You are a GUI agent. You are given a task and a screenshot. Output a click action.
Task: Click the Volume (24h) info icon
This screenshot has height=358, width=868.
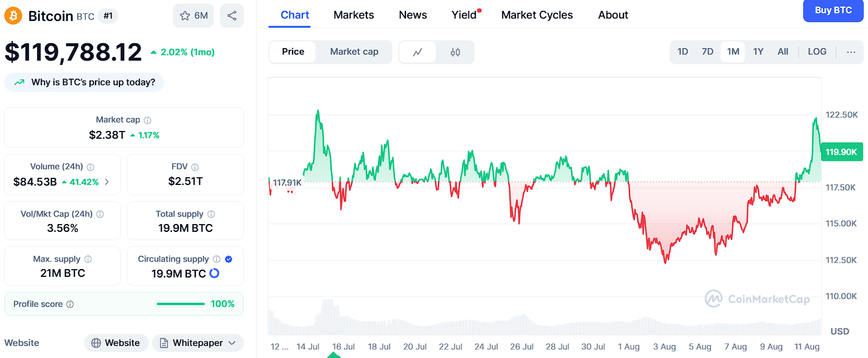(x=90, y=167)
